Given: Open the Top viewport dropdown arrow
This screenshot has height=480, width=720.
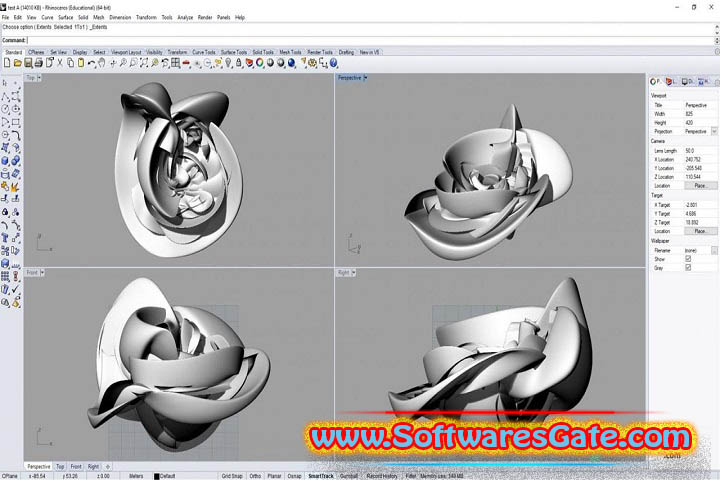Looking at the screenshot, I should [x=39, y=78].
